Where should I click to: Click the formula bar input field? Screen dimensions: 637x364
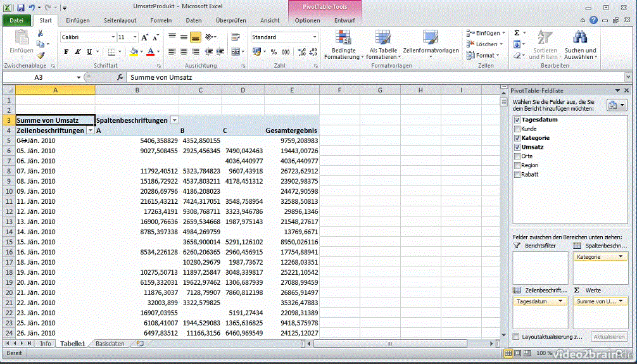tap(377, 77)
